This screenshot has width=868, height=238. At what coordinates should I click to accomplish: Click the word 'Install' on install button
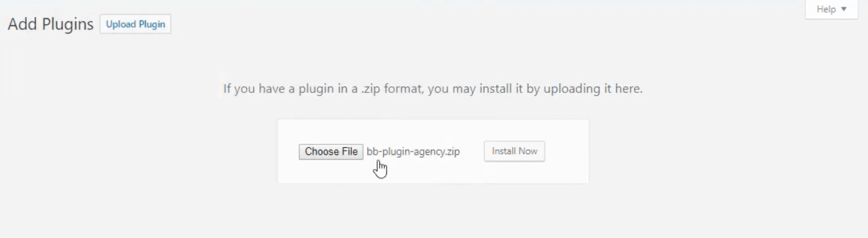[504, 151]
